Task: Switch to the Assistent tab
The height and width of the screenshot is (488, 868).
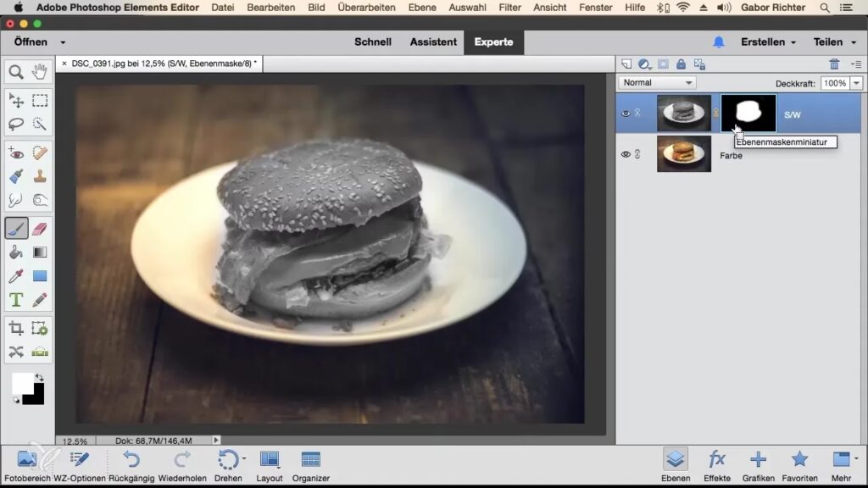Action: point(433,42)
